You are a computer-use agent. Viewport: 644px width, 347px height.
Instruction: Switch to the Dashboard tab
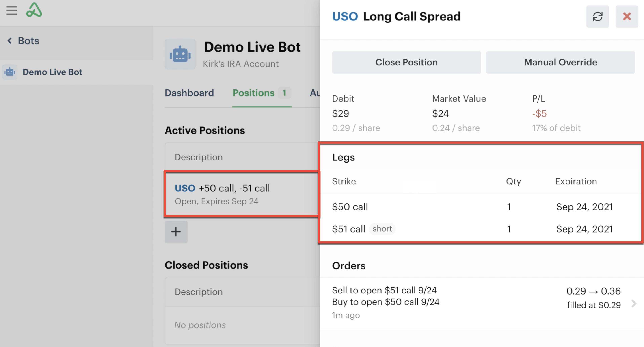coord(189,93)
